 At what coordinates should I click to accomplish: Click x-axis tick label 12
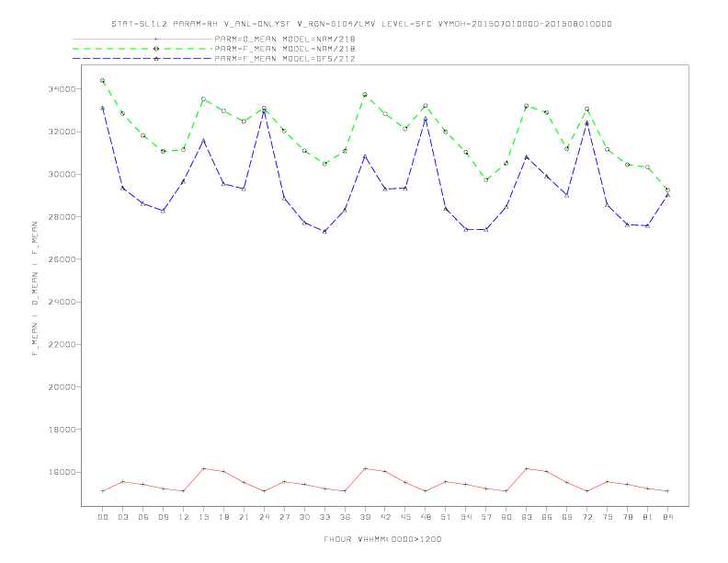[184, 517]
